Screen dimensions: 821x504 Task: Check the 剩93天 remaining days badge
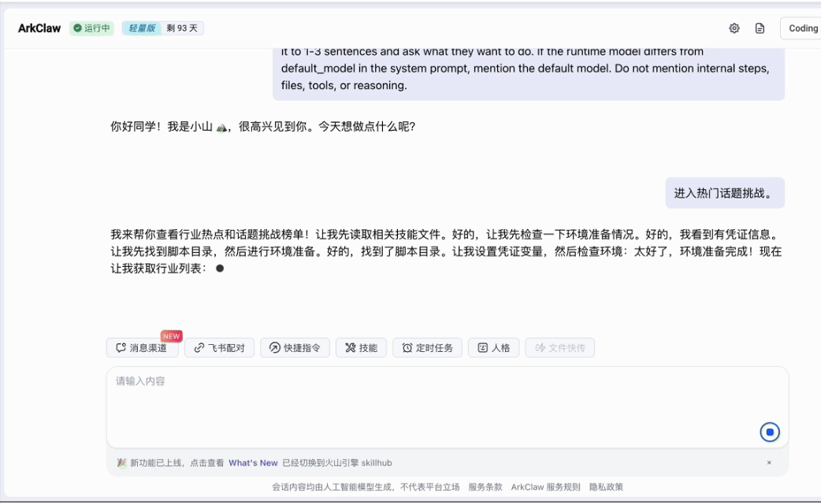tap(182, 28)
